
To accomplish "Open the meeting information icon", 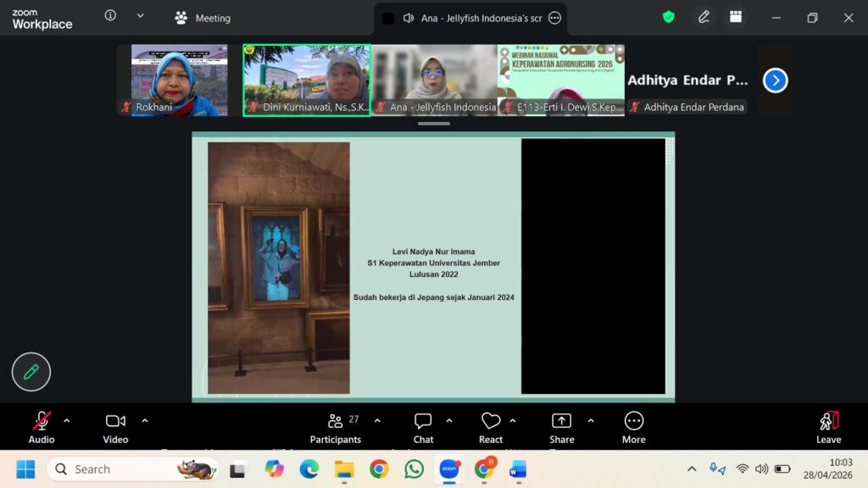I will tap(110, 15).
